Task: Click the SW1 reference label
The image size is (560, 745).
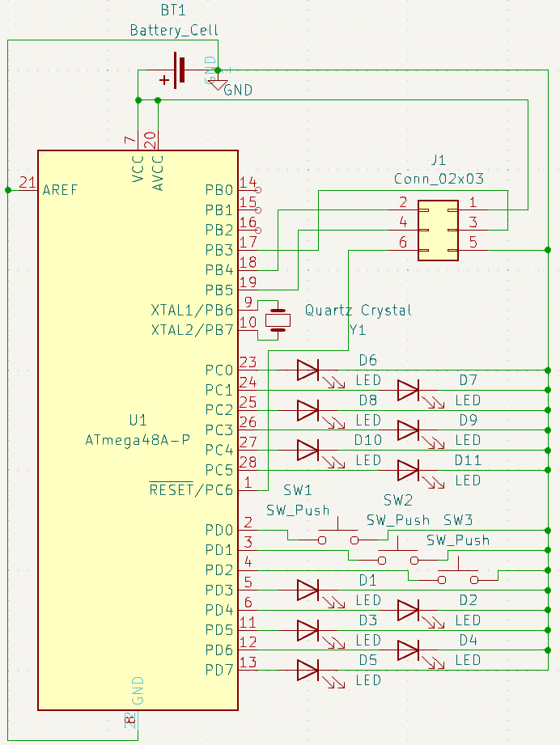Action: 298,490
